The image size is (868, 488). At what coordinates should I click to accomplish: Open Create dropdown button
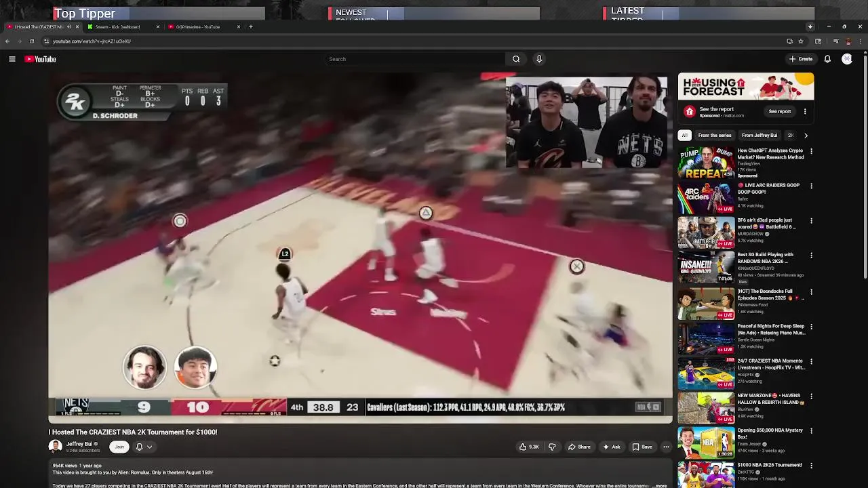[x=801, y=59]
